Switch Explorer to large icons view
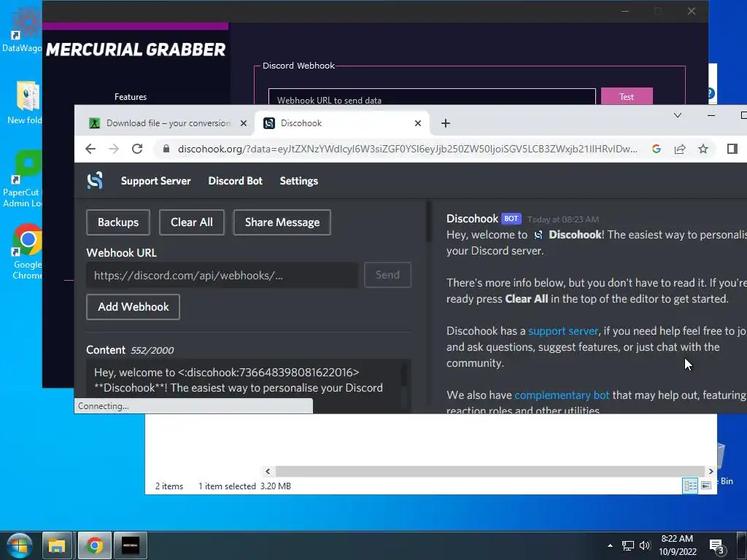Image resolution: width=747 pixels, height=560 pixels. tap(706, 486)
